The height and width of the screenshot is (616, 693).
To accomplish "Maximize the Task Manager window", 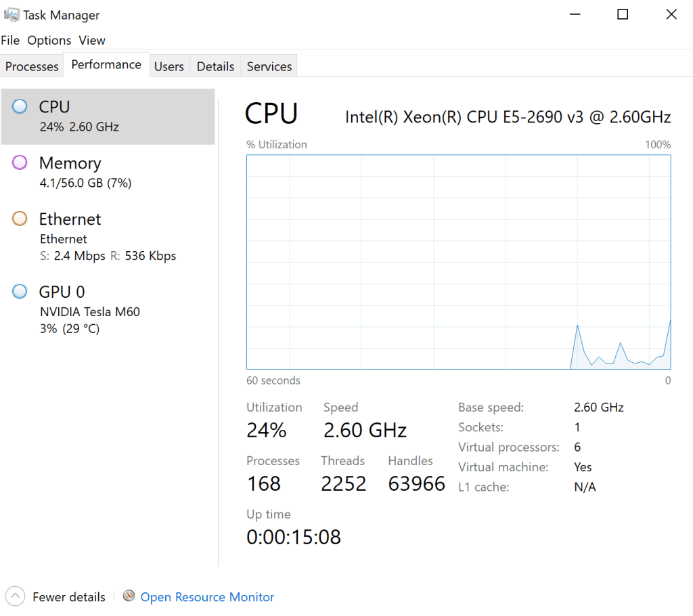I will coord(623,14).
